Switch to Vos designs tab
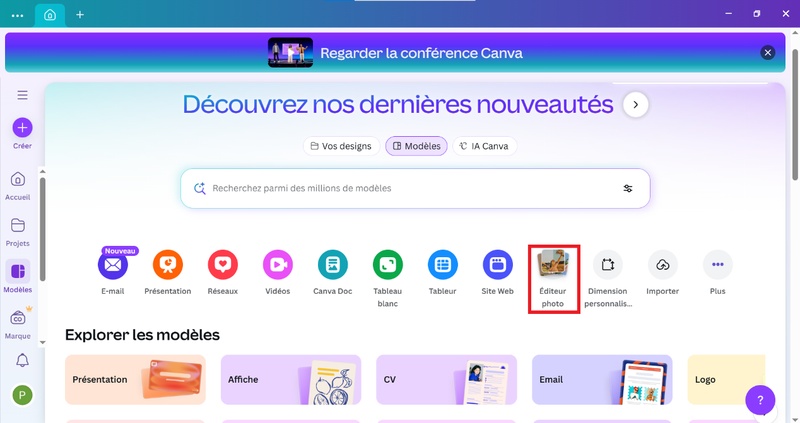The image size is (800, 423). [341, 146]
